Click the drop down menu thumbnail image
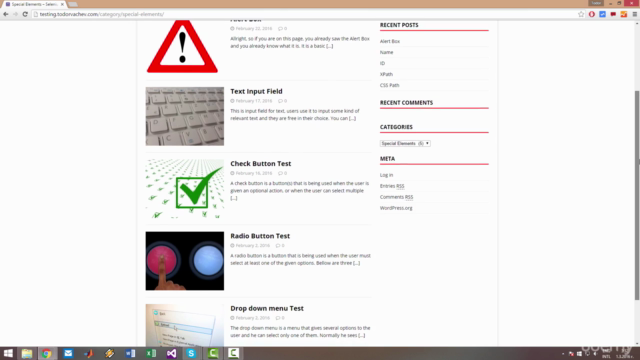Viewport: 640px width, 360px height. coord(185,325)
